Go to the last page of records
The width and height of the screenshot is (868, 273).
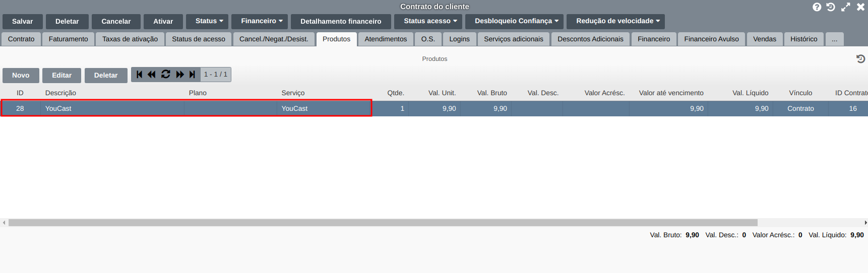(192, 75)
